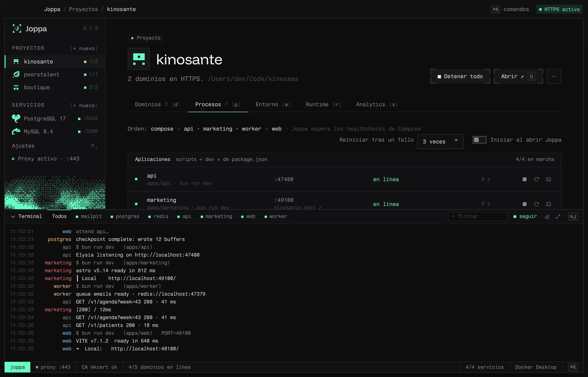This screenshot has height=377, width=588.
Task: Toggle seguir log following
Action: pyautogui.click(x=525, y=216)
